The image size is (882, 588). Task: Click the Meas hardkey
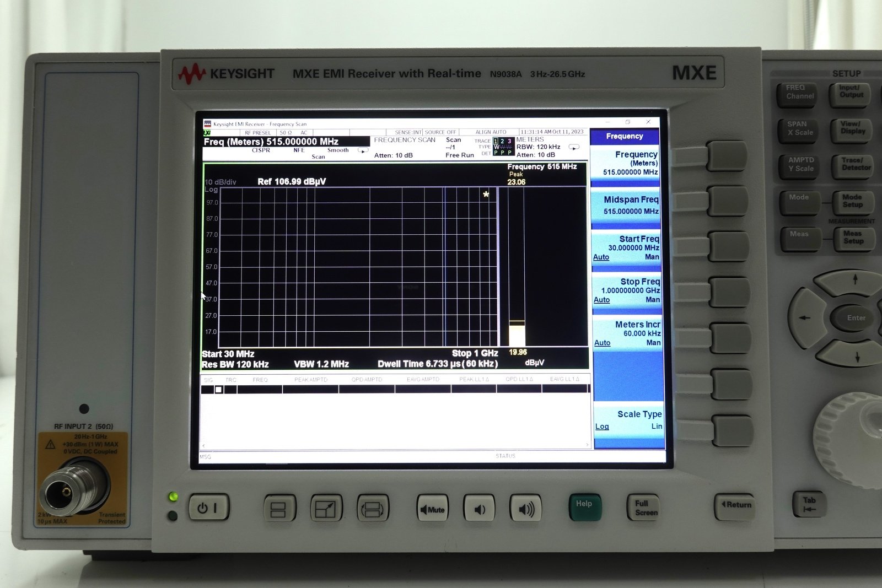[800, 239]
